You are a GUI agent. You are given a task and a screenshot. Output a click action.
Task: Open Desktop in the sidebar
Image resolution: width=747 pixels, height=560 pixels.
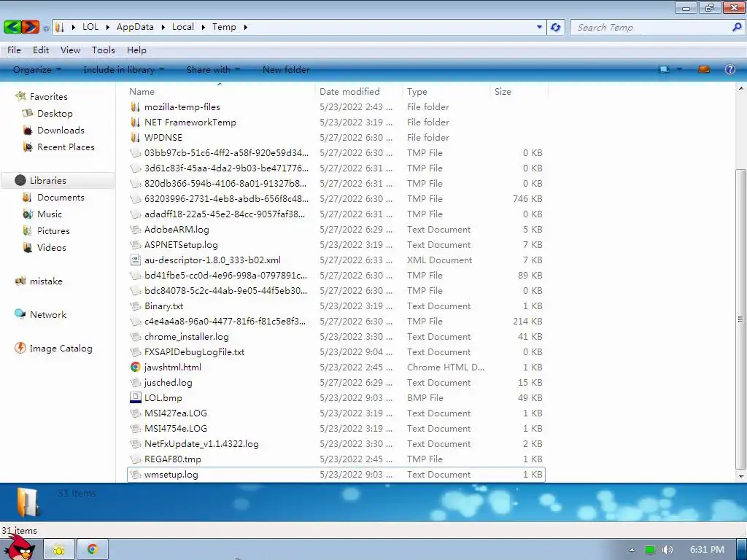[55, 113]
